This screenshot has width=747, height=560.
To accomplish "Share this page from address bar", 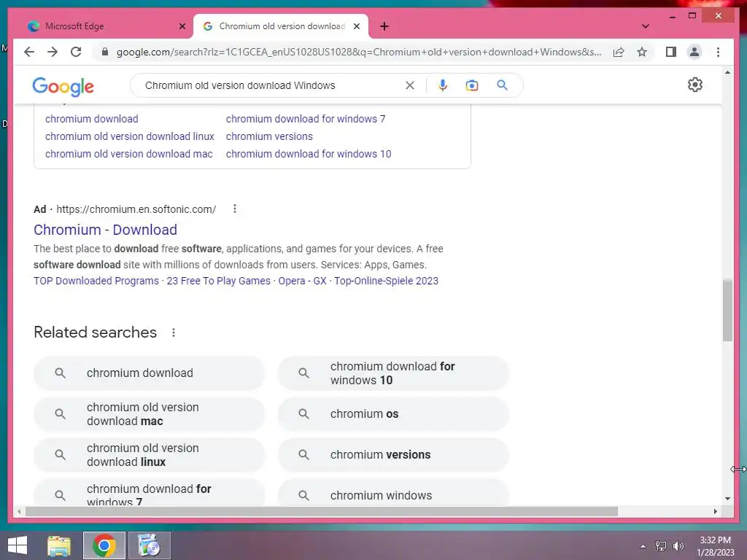I will pos(619,52).
